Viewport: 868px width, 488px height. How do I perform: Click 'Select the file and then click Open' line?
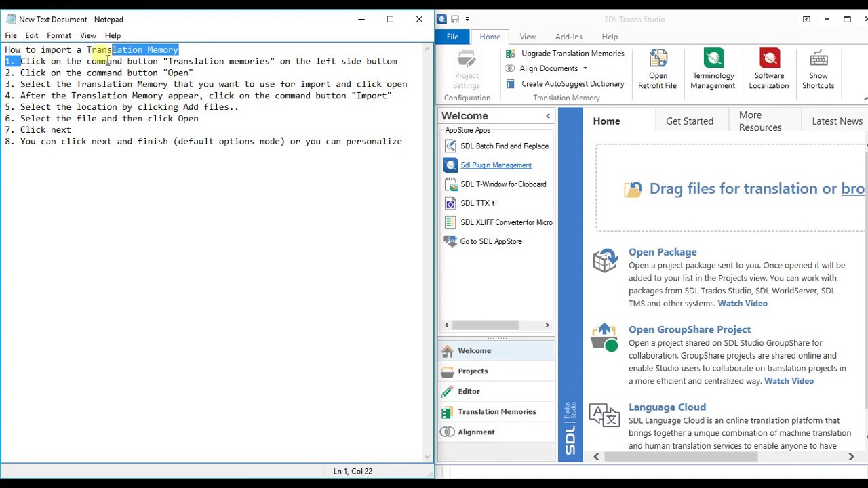pos(102,118)
